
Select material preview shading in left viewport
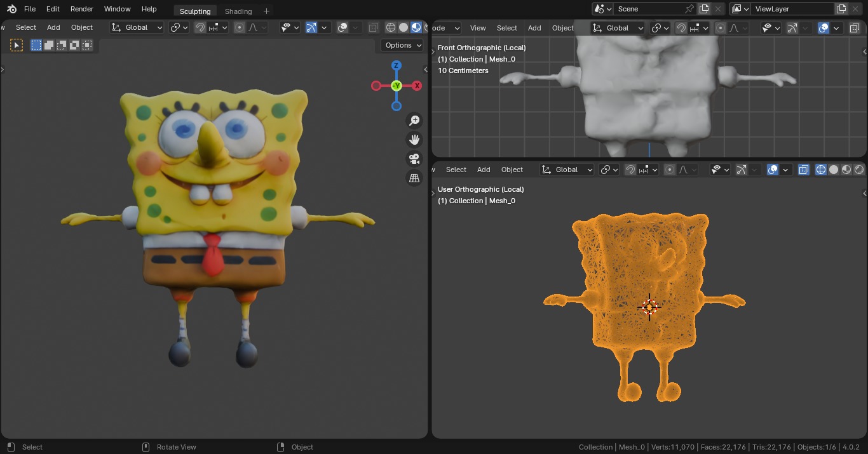416,27
